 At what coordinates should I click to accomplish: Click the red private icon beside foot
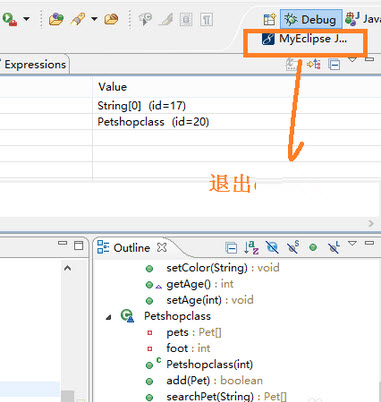pos(149,349)
